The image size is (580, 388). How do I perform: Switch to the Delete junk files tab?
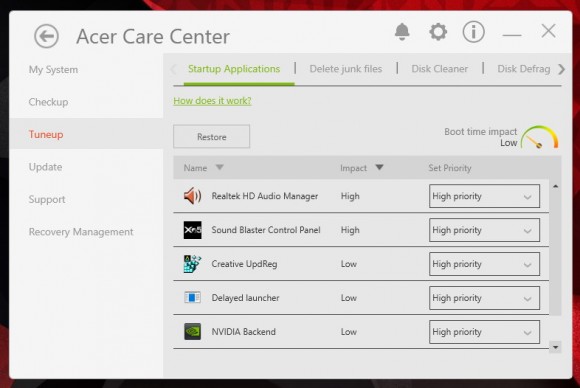point(345,69)
